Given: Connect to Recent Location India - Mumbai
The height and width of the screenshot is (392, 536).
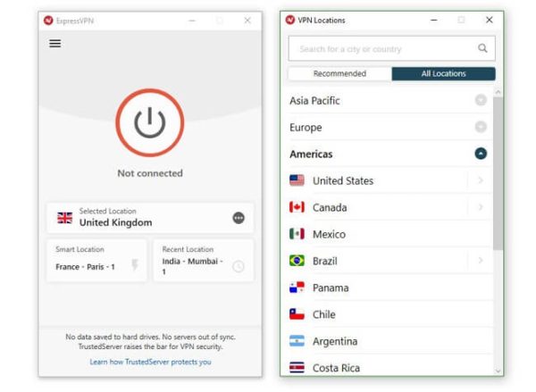Looking at the screenshot, I should 204,261.
